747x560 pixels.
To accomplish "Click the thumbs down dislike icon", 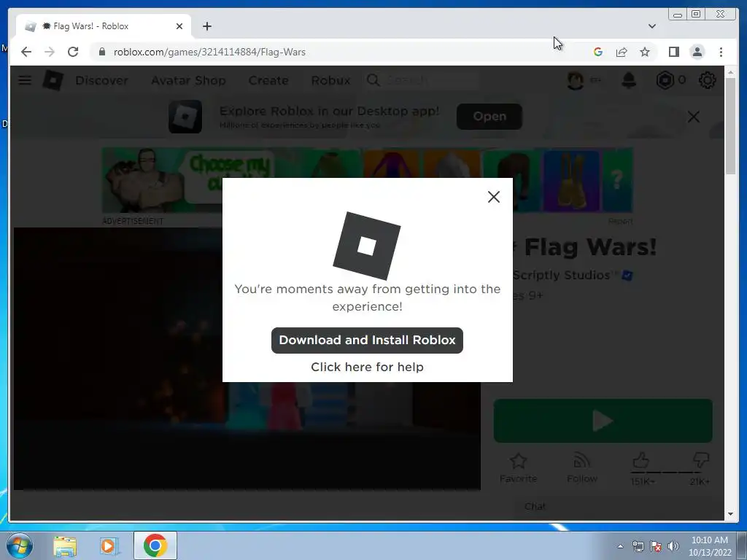I will coord(700,461).
